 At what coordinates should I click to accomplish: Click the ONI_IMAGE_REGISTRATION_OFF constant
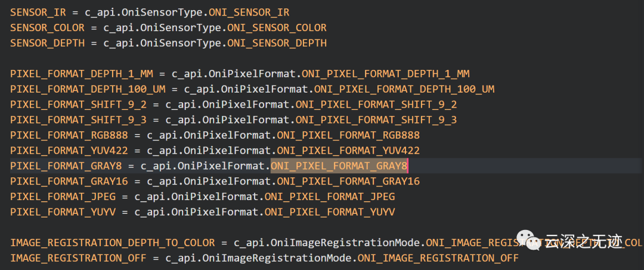438,259
